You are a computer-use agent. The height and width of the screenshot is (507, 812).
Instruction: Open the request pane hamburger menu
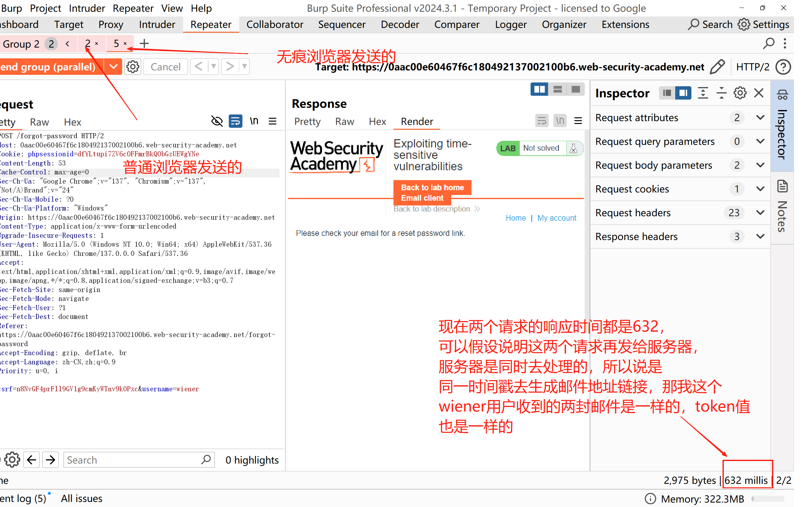coord(273,121)
